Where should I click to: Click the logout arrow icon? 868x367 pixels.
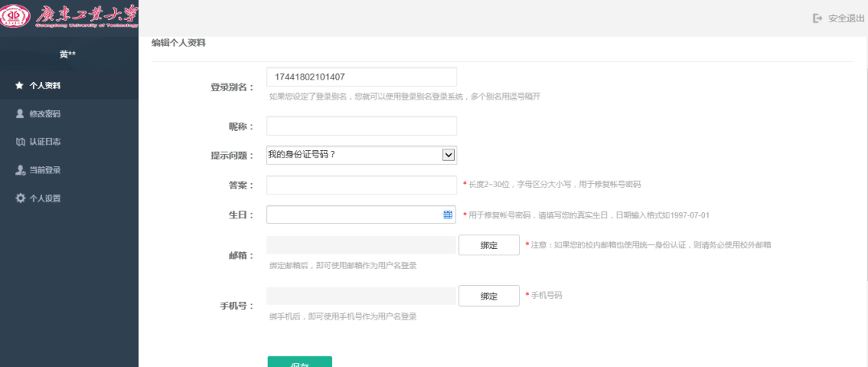click(x=817, y=18)
